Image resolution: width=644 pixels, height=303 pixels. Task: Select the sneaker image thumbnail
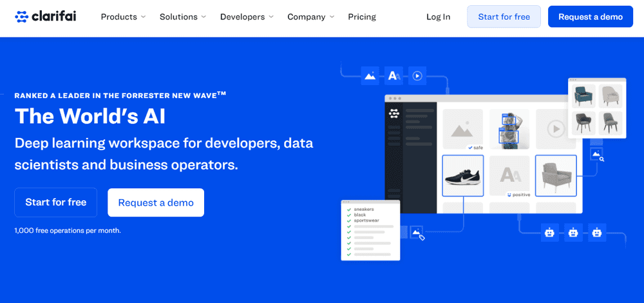click(463, 175)
